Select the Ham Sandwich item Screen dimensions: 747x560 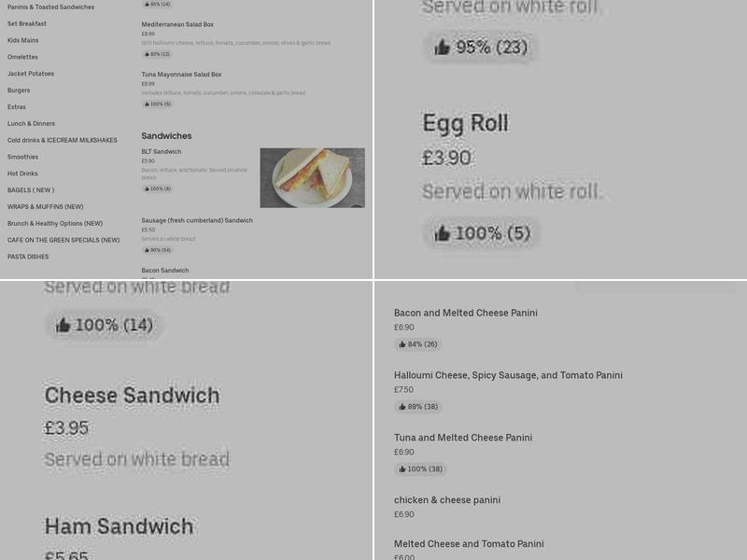click(x=120, y=526)
